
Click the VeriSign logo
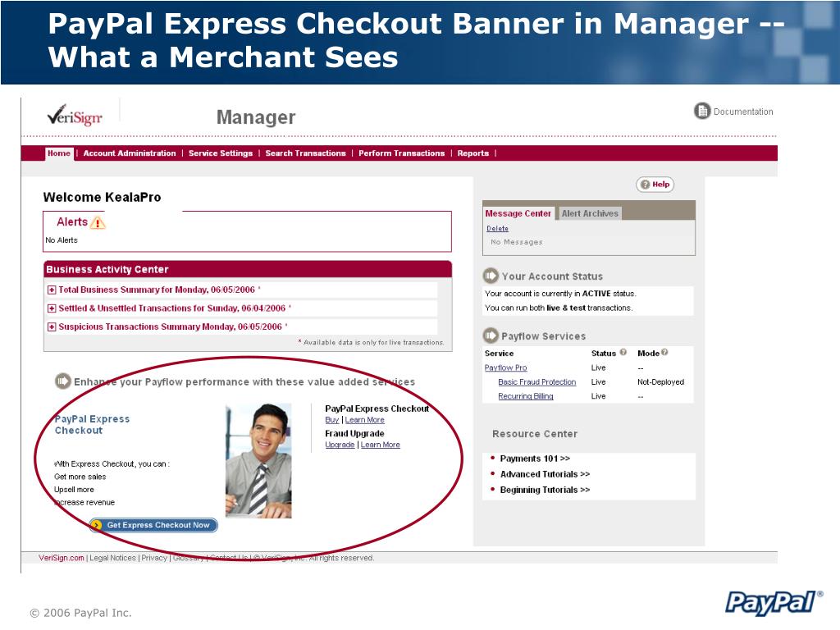75,115
